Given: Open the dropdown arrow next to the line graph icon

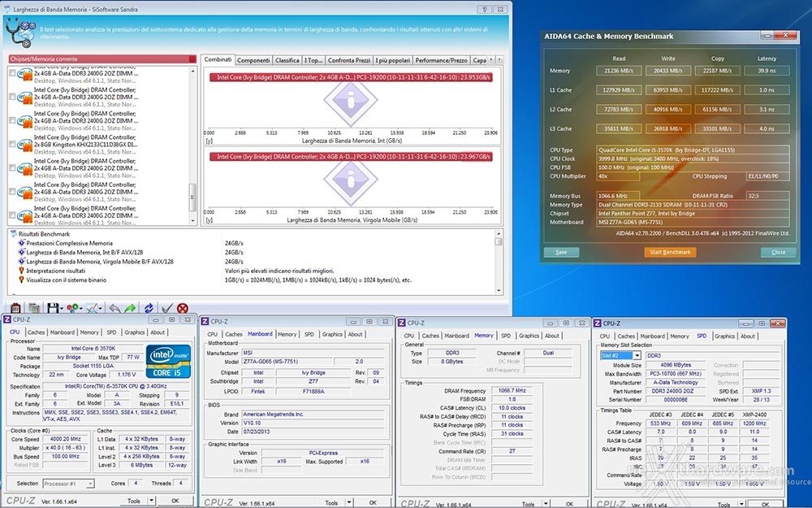Looking at the screenshot, I should pyautogui.click(x=101, y=309).
